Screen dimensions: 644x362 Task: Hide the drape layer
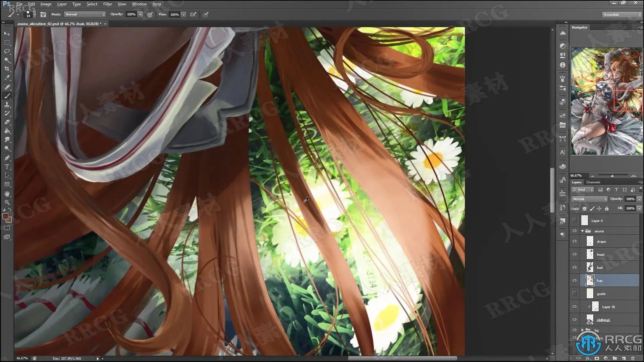point(575,241)
